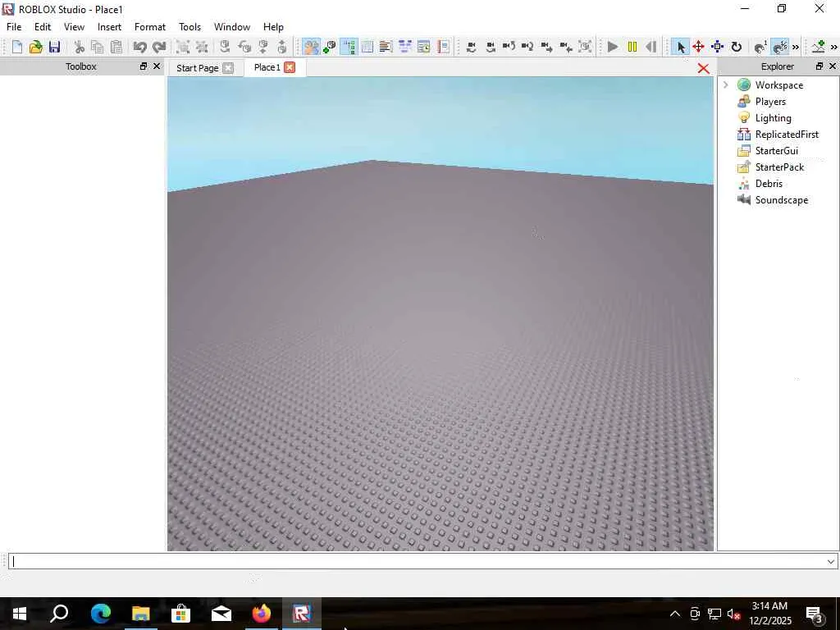Close the Start Page tab
This screenshot has height=630, width=840.
point(228,68)
